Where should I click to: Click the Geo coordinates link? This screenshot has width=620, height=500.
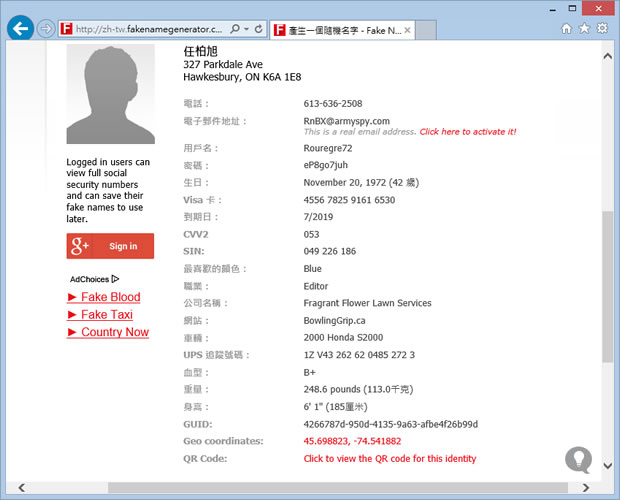[352, 441]
